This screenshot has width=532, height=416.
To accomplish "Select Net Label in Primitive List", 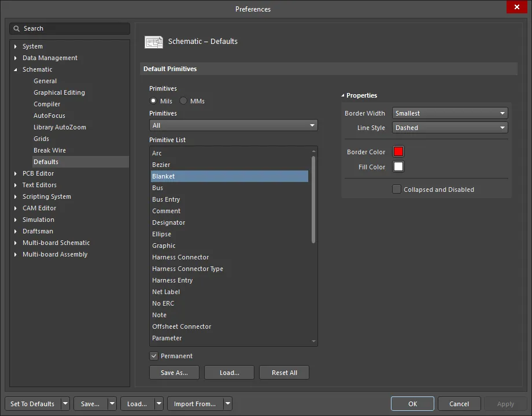I will click(x=166, y=292).
